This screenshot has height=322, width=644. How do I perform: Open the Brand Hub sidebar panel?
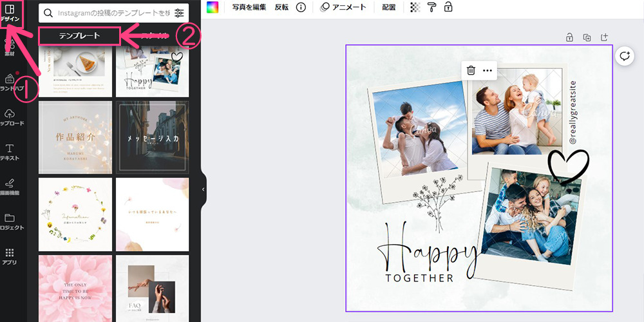coord(10,83)
